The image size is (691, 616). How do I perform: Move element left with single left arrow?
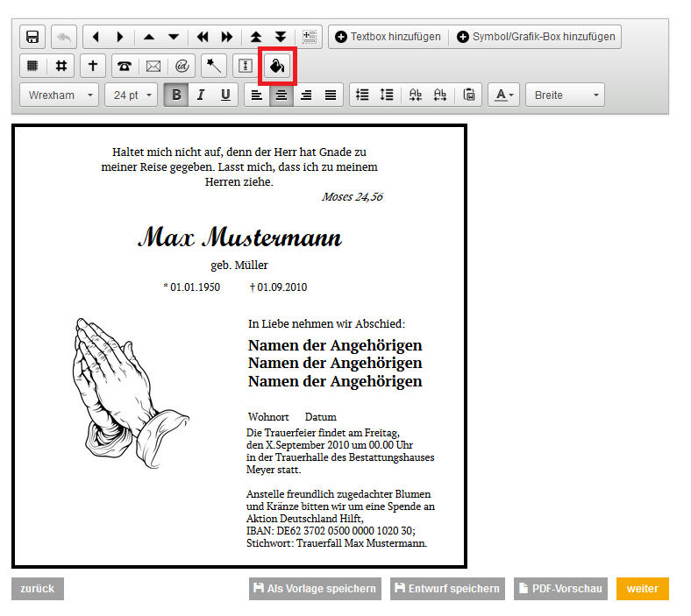click(x=96, y=37)
